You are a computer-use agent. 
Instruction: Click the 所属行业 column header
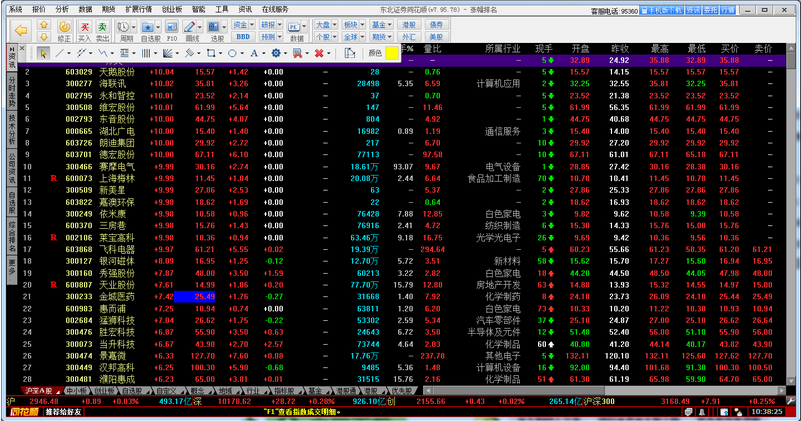click(x=503, y=49)
